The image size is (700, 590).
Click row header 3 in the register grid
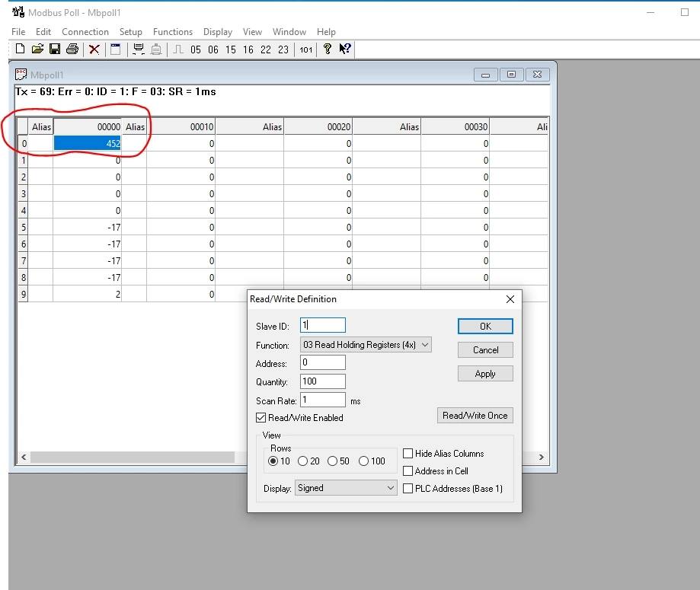click(x=23, y=193)
